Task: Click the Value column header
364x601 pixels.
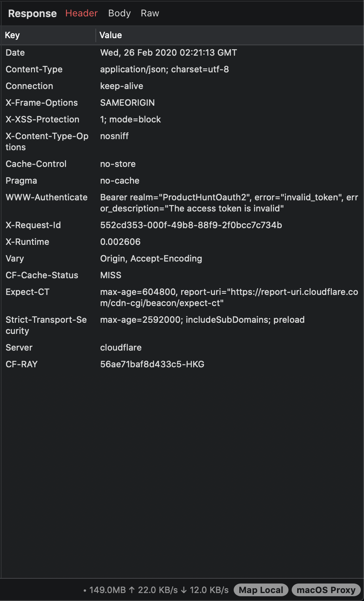Action: tap(110, 35)
